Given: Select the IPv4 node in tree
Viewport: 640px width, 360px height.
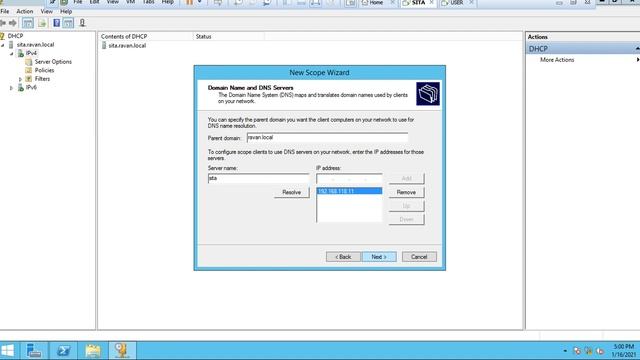Looking at the screenshot, I should click(31, 53).
